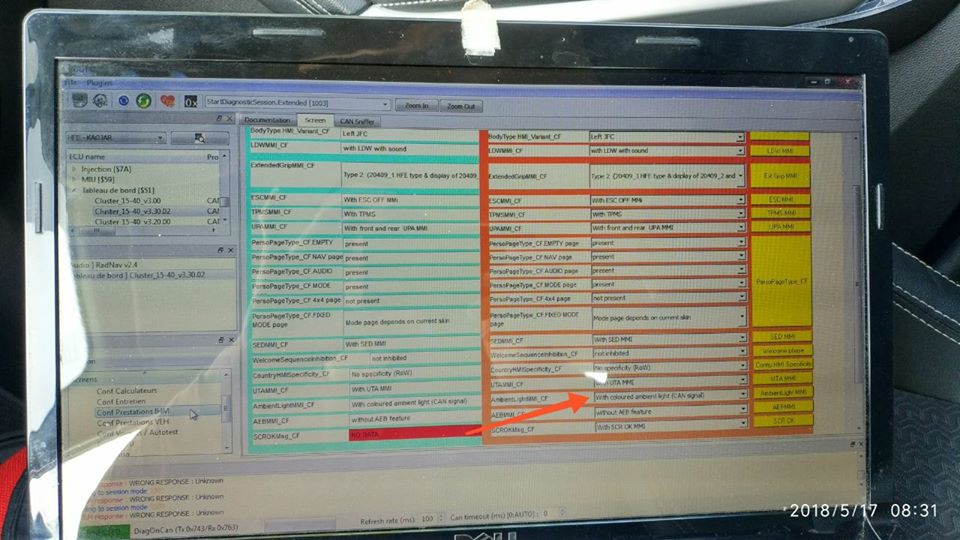The width and height of the screenshot is (960, 540).
Task: Click the red NO DATA SCROKMsg_CF cell
Action: [x=415, y=433]
